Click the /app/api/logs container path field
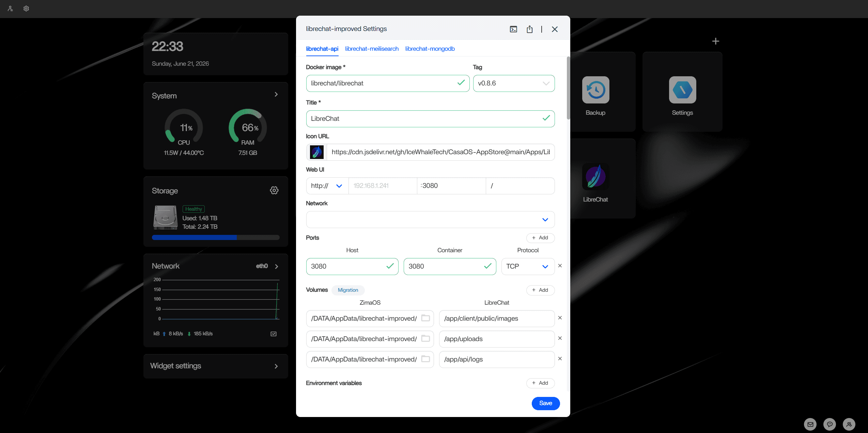This screenshot has width=868, height=433. [x=497, y=359]
